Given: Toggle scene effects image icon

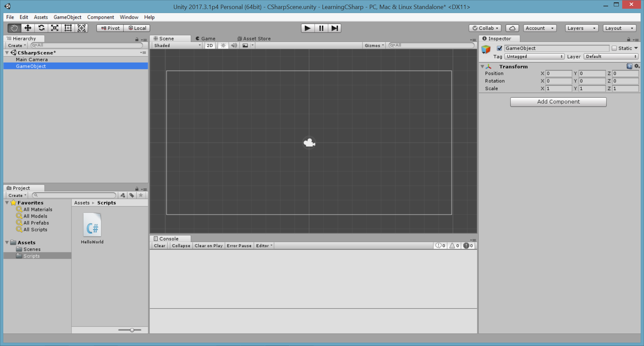Looking at the screenshot, I should pyautogui.click(x=245, y=46).
